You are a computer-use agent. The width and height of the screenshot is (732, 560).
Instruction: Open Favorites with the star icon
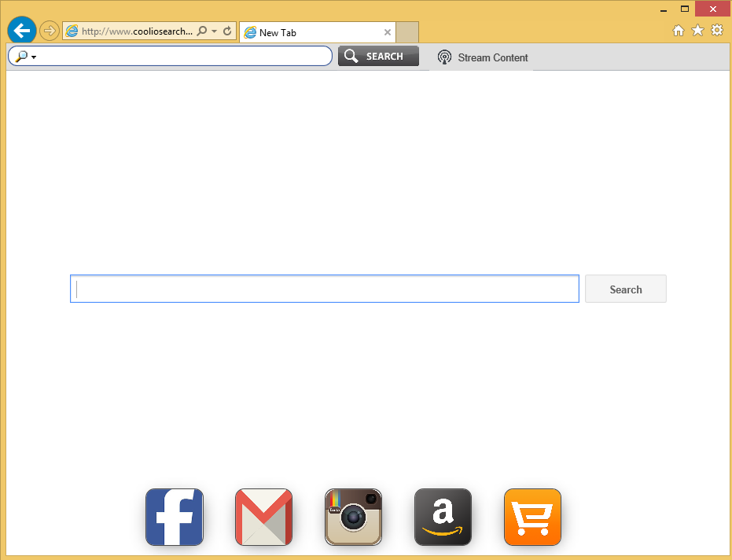tap(697, 30)
